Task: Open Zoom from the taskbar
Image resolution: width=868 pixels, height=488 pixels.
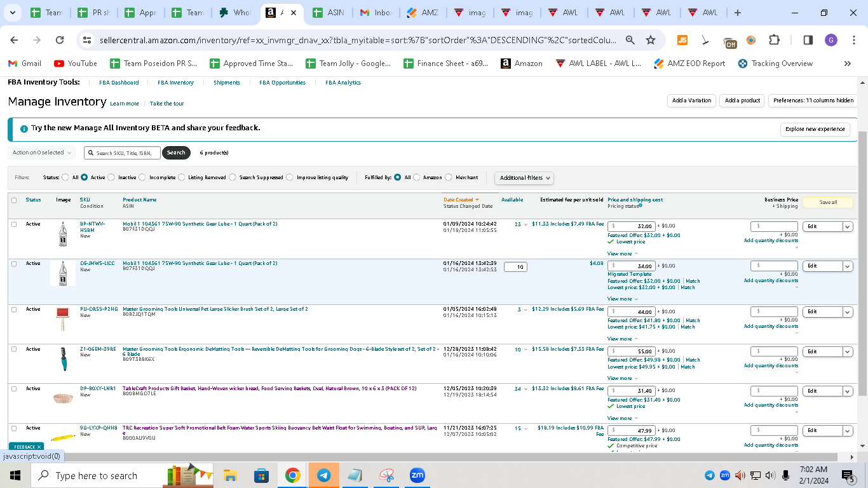Action: (417, 475)
